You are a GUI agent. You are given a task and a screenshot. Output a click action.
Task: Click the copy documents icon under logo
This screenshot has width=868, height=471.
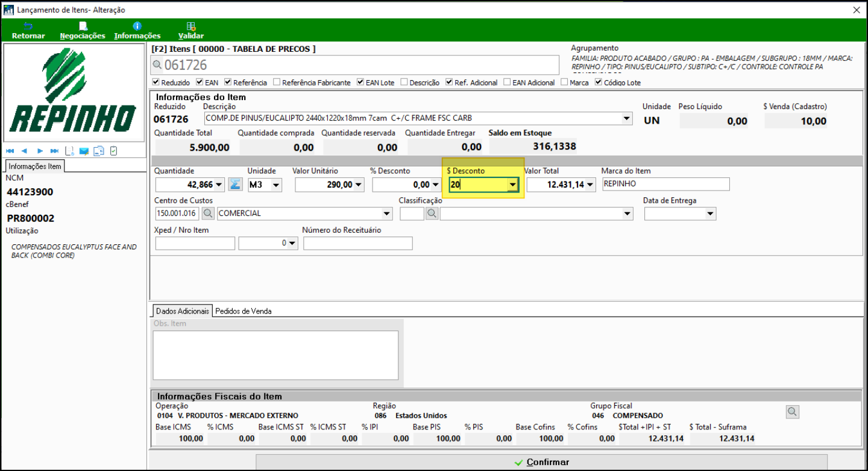tap(99, 151)
